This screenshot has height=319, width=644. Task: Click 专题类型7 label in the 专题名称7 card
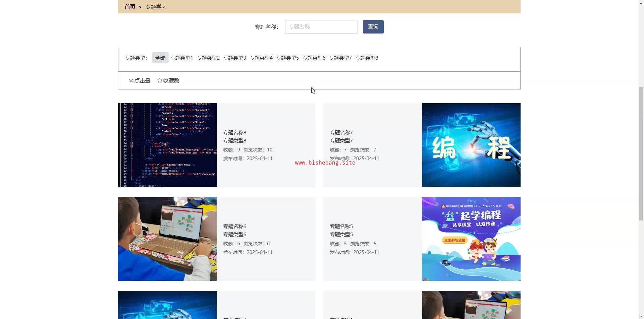tap(341, 140)
